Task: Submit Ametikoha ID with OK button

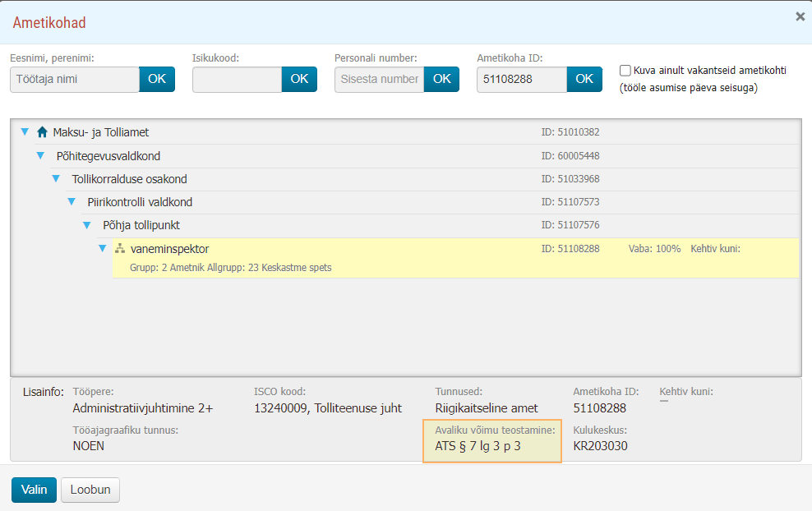Action: coord(584,79)
